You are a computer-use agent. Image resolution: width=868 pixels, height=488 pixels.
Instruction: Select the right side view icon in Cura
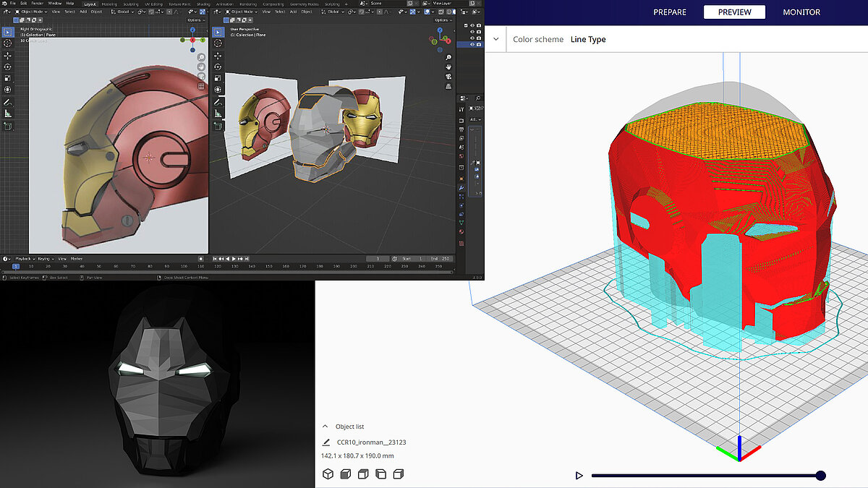click(399, 474)
